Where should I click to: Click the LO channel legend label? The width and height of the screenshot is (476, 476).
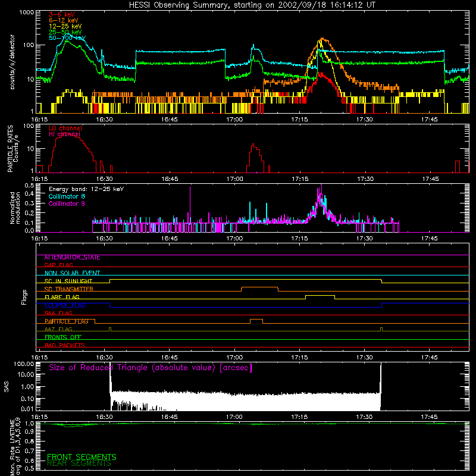click(x=65, y=128)
